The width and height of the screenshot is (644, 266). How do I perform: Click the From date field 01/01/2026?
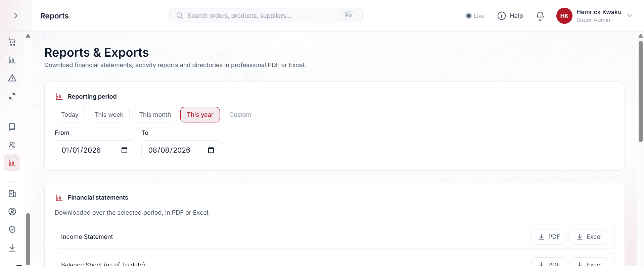click(95, 150)
